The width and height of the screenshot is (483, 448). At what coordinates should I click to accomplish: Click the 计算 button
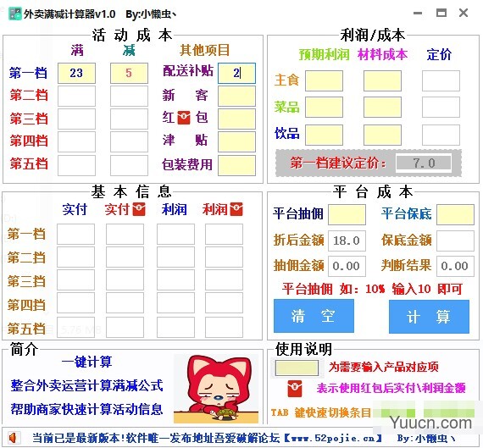pyautogui.click(x=429, y=317)
